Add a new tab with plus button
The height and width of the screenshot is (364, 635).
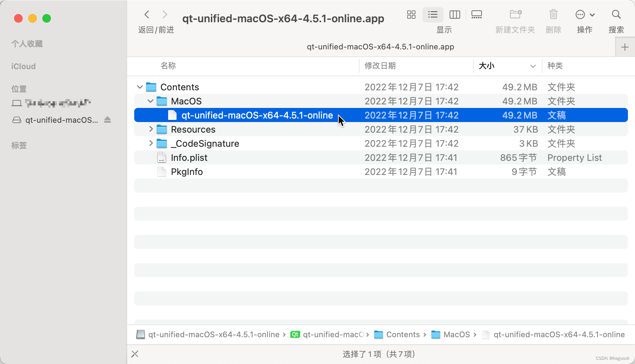click(625, 47)
